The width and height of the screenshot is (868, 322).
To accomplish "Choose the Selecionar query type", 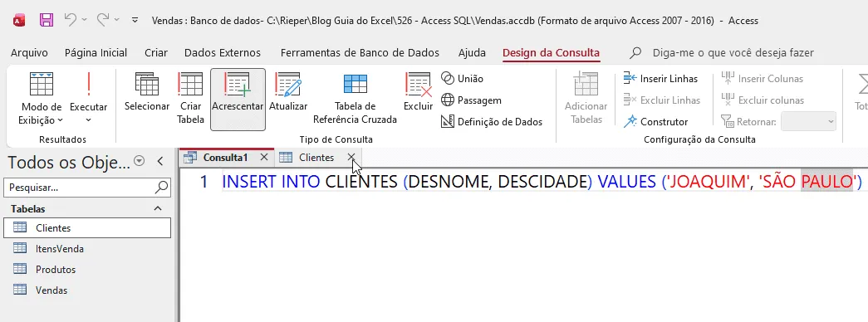I will pyautogui.click(x=147, y=92).
